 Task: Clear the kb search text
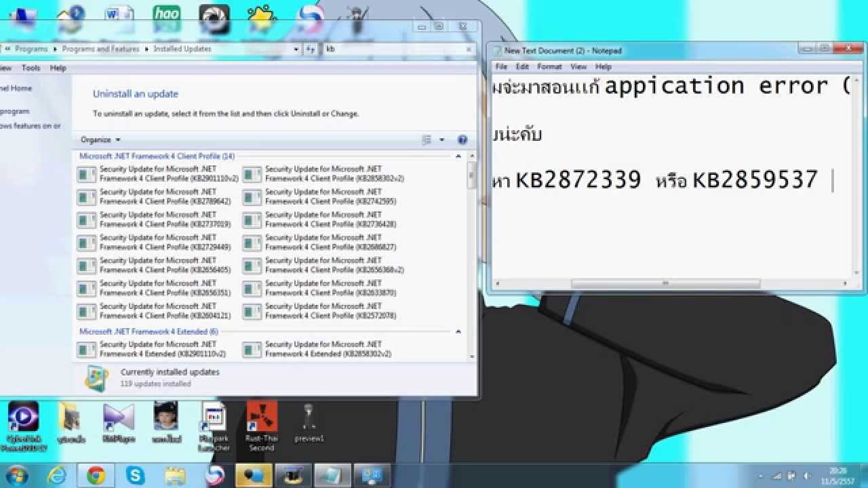point(469,49)
